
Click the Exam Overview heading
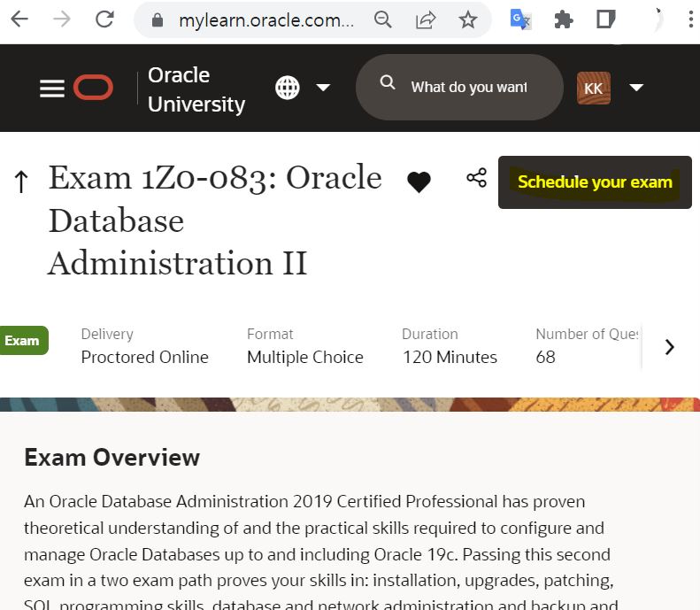[x=112, y=457]
